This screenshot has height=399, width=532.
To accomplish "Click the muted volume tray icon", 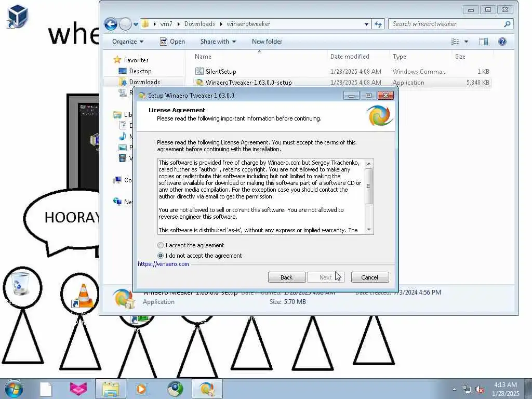I will coord(480,390).
